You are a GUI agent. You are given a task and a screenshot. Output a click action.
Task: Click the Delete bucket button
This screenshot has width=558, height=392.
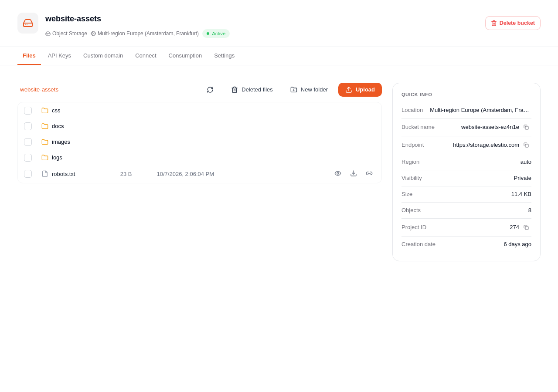click(x=513, y=23)
